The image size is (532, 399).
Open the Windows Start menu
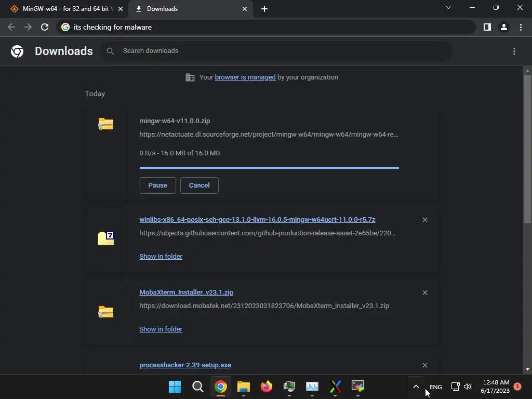(x=175, y=387)
